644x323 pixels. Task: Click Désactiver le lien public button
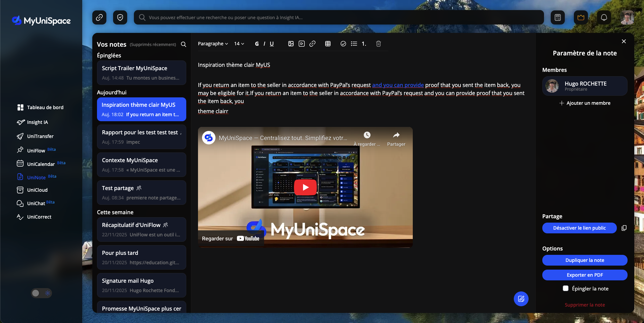(x=579, y=228)
